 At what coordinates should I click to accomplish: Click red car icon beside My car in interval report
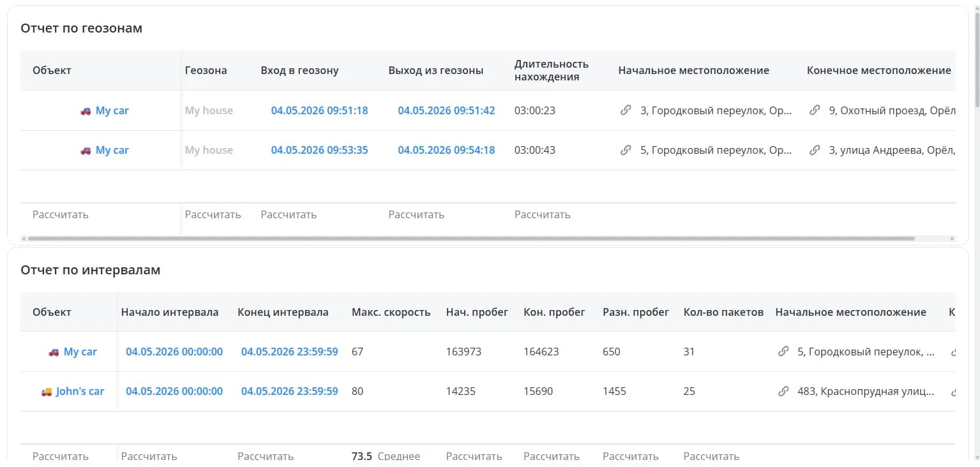(x=54, y=352)
